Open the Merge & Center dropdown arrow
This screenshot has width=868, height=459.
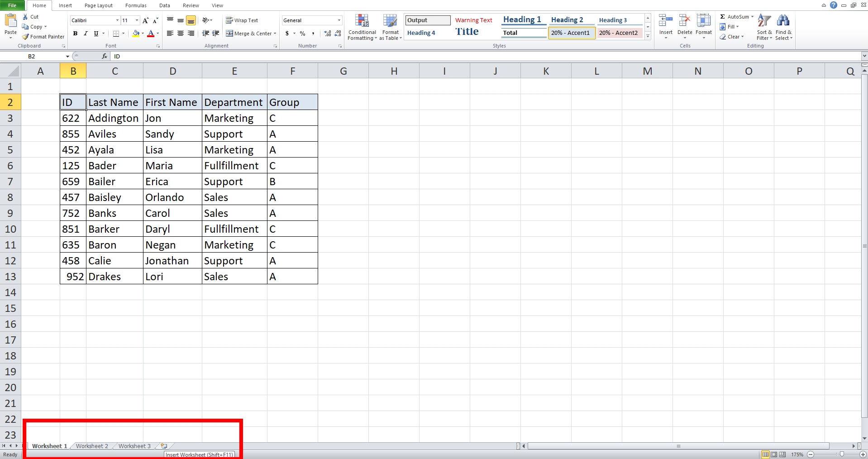[x=275, y=33]
